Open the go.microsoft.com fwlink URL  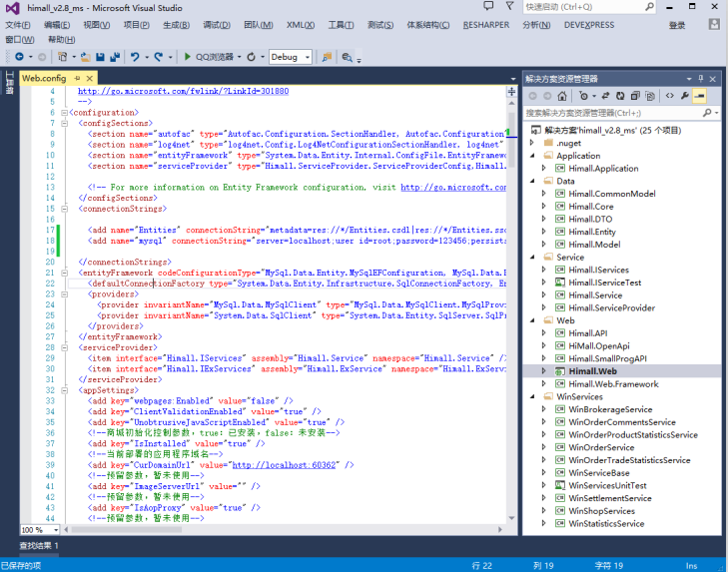click(183, 91)
